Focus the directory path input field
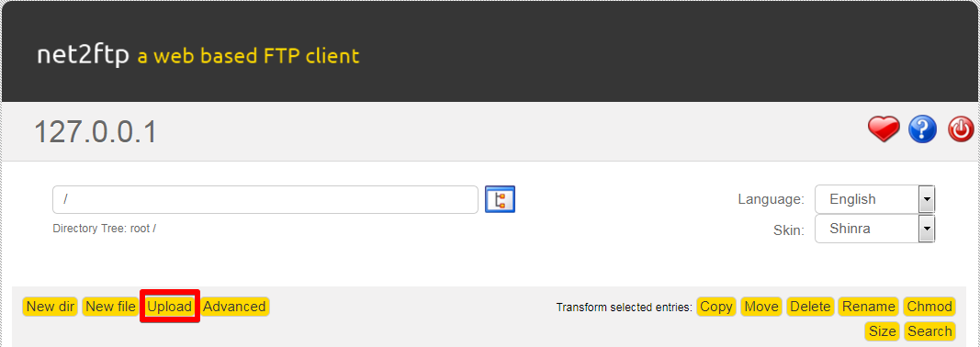Image resolution: width=980 pixels, height=347 pixels. click(x=265, y=199)
